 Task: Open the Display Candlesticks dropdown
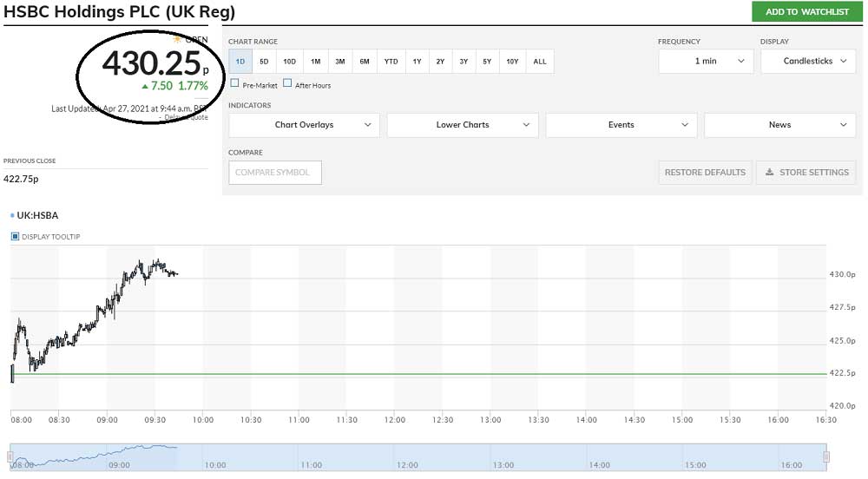[808, 61]
